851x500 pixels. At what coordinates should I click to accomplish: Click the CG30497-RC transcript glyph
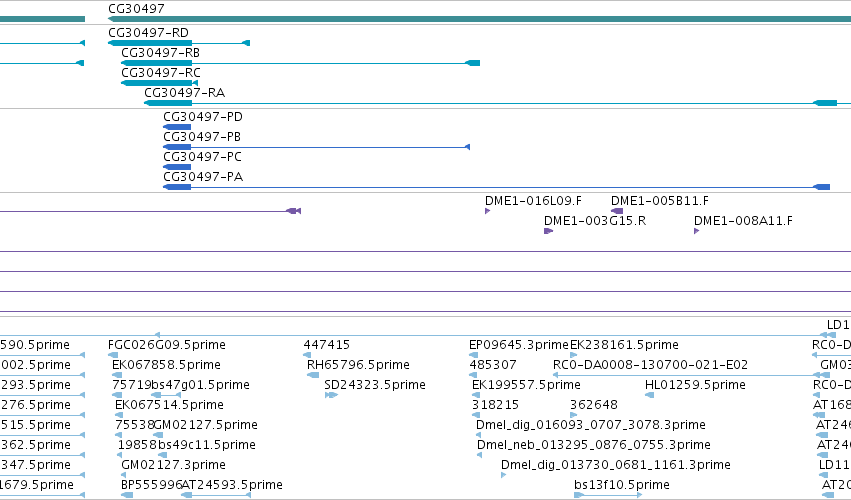coord(160,83)
